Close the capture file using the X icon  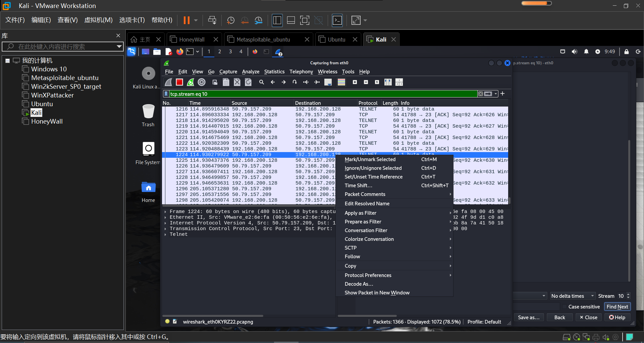point(237,82)
